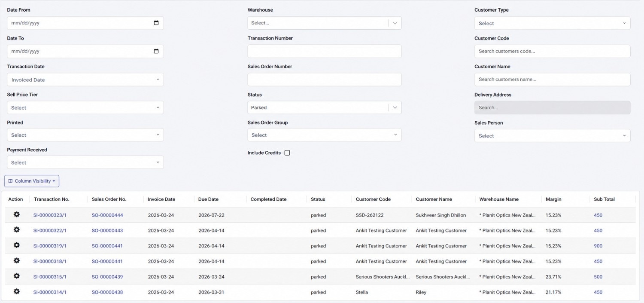Sort by Invoice Date column header
Screen dimensions: 644x303
coord(161,199)
